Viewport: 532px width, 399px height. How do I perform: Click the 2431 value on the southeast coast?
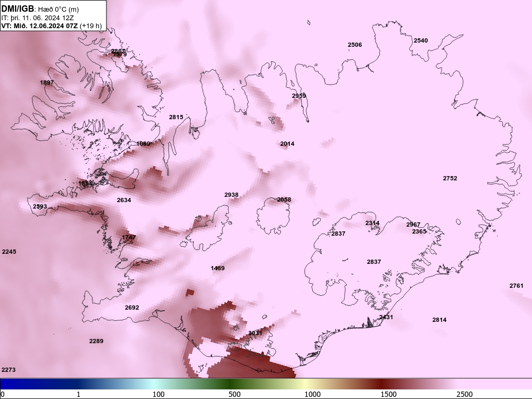click(386, 317)
